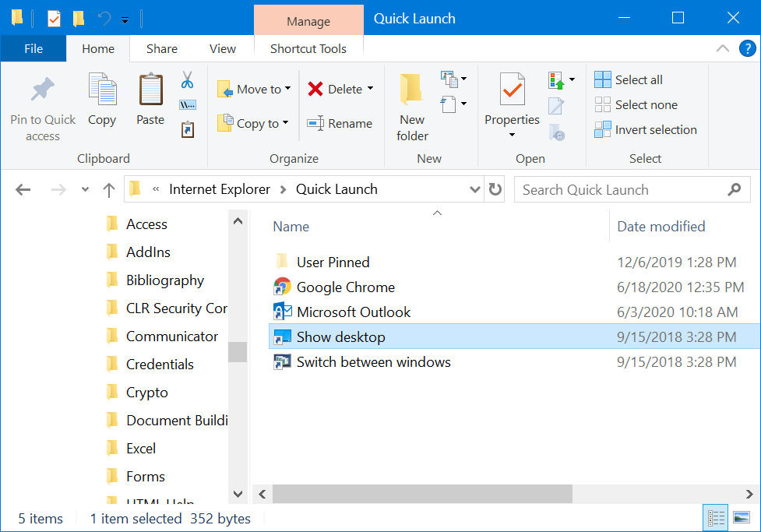The height and width of the screenshot is (532, 761).
Task: Expand the address bar history dropdown
Action: (474, 189)
